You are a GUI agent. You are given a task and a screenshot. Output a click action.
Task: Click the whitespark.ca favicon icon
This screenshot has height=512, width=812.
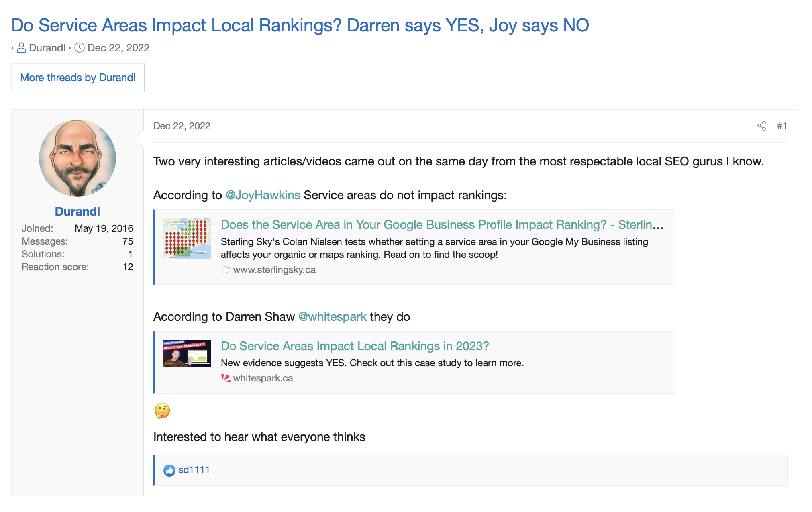(226, 378)
